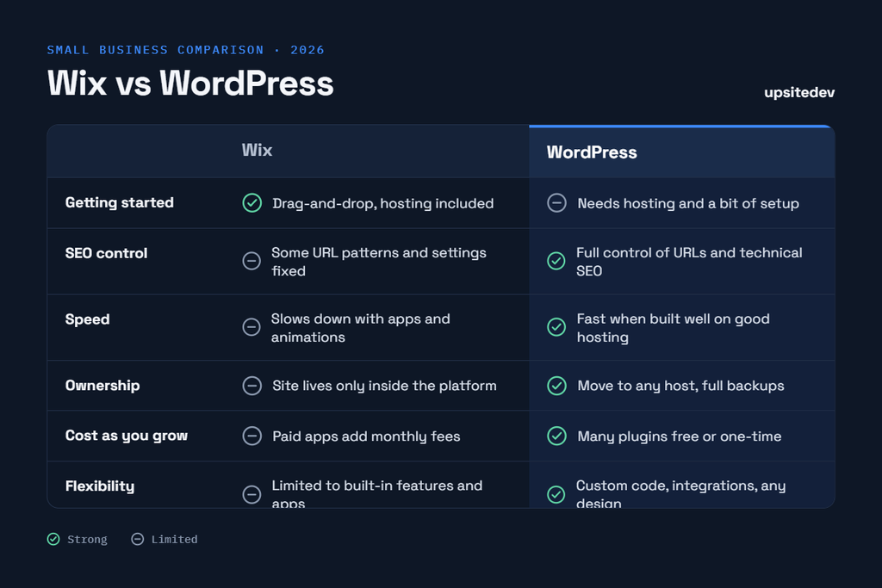Click the minus icon beside "Slows down with apps"
The height and width of the screenshot is (588, 882).
252,326
